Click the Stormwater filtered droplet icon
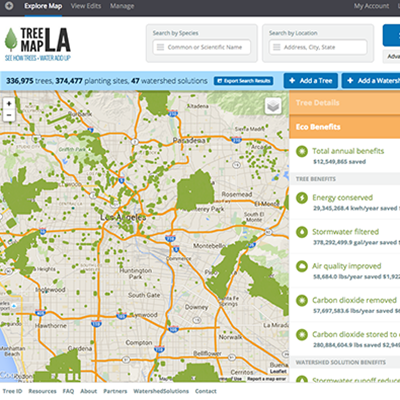 click(x=302, y=232)
